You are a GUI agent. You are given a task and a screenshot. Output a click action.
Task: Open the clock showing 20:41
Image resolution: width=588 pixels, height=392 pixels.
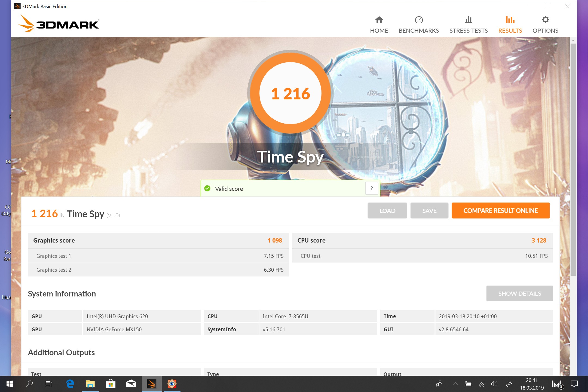click(x=532, y=384)
